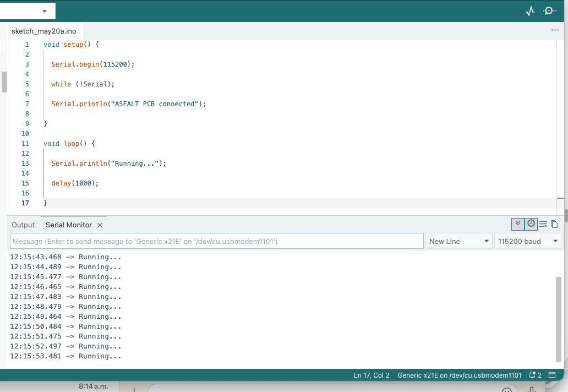Open the 115200 baud rate dropdown
568x392 pixels.
tap(527, 241)
